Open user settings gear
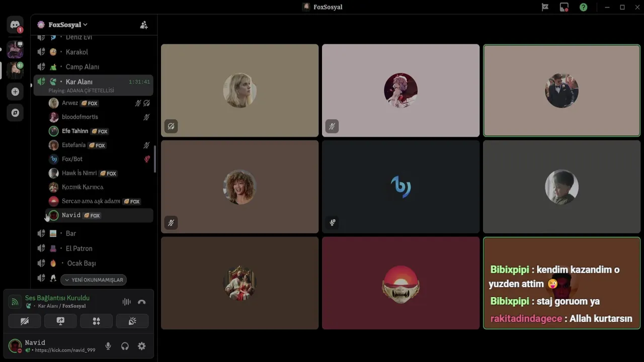 [x=142, y=346]
